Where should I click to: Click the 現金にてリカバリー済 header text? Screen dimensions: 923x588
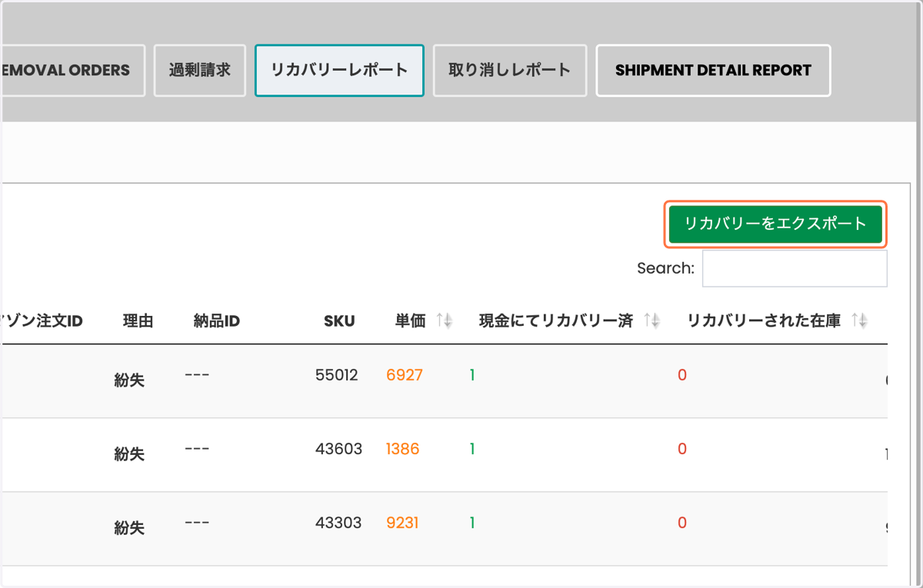pos(555,321)
